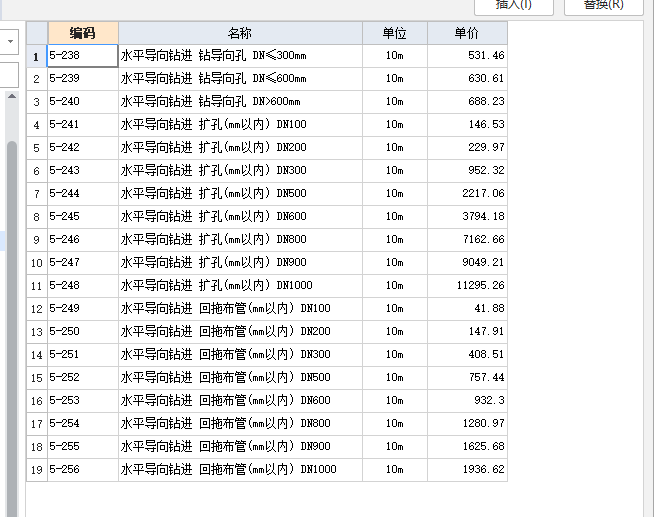This screenshot has width=654, height=517.
Task: Select row header number 10
Action: (37, 263)
